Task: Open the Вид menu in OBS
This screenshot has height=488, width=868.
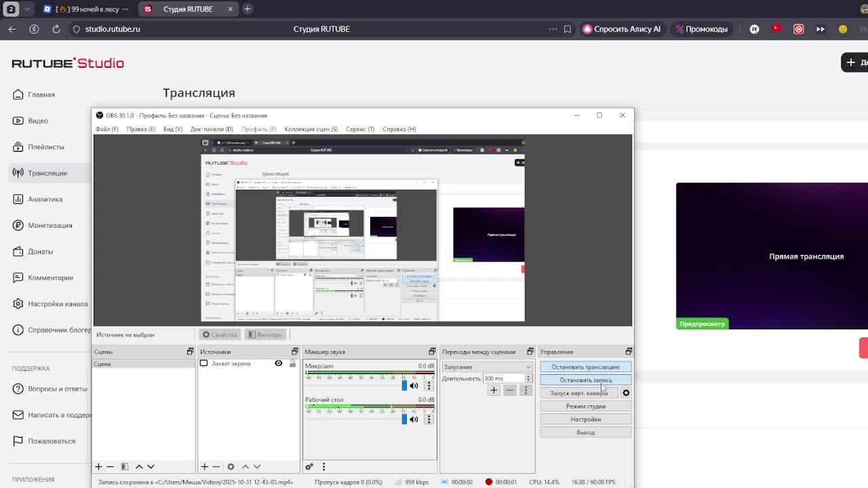Action: (x=173, y=129)
